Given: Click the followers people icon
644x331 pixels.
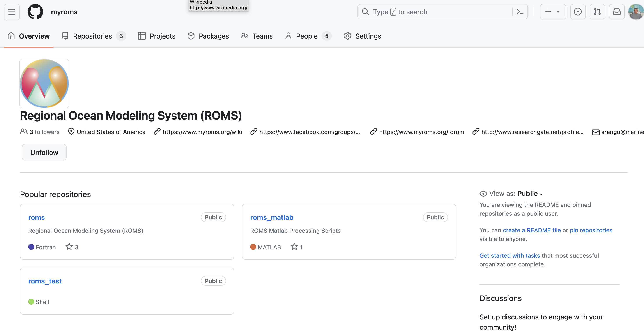Looking at the screenshot, I should [24, 131].
